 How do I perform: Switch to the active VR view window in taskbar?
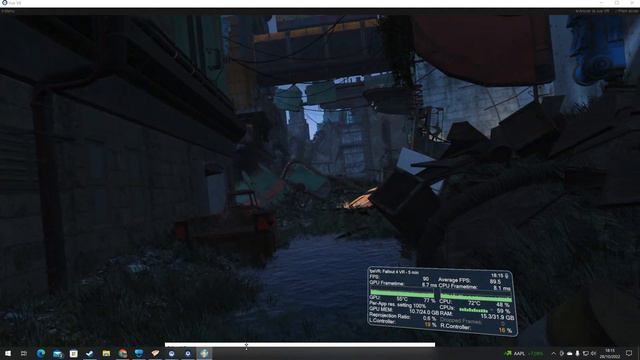click(204, 353)
